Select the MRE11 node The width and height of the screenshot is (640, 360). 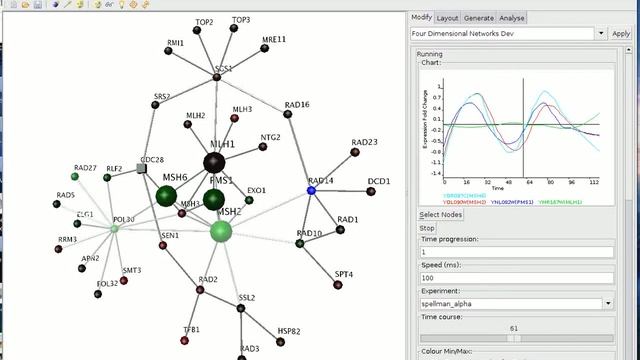click(x=264, y=48)
